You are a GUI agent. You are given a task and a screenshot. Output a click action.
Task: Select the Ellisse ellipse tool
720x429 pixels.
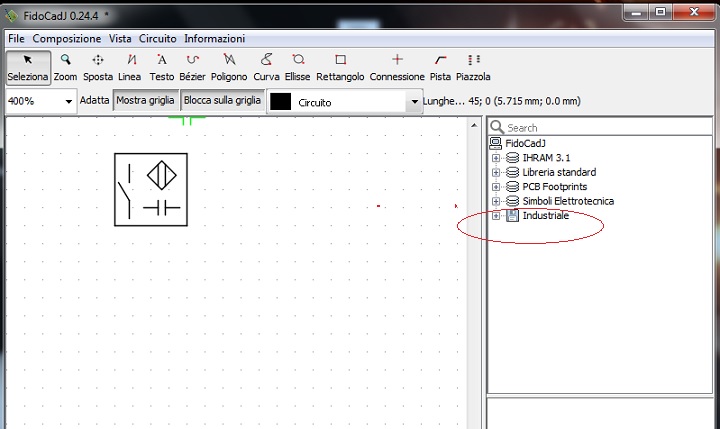[x=298, y=67]
